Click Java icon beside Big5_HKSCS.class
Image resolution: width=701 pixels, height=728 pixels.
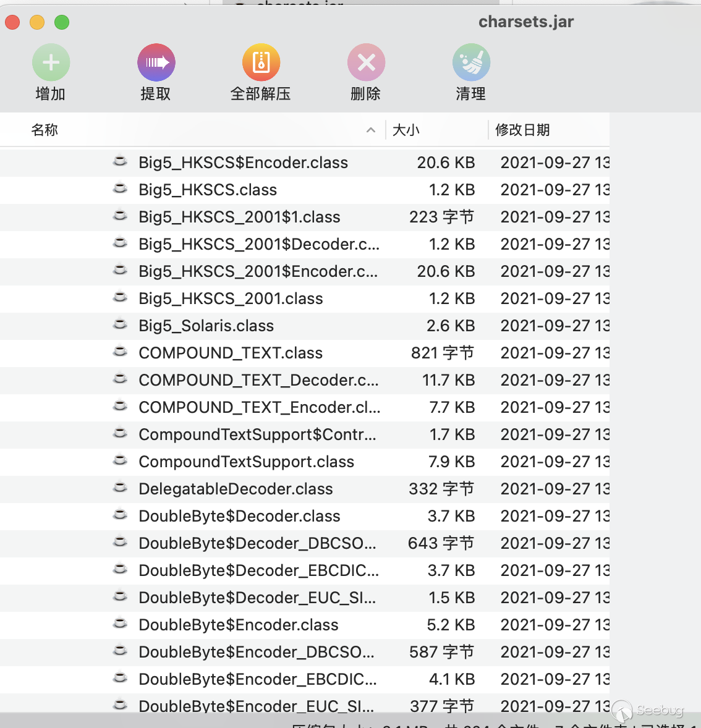[x=121, y=188]
